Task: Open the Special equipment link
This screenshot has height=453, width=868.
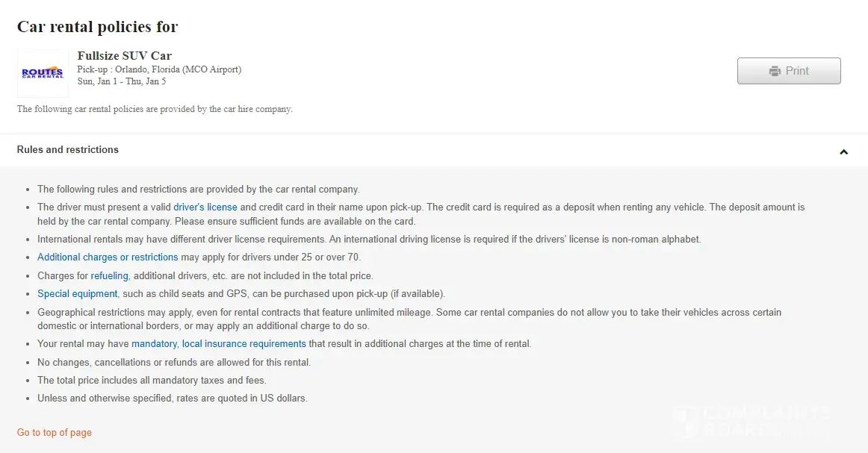Action: (x=78, y=294)
